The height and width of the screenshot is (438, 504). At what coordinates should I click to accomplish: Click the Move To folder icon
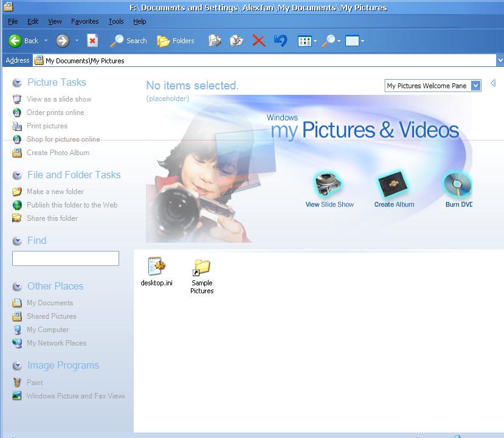tap(215, 41)
